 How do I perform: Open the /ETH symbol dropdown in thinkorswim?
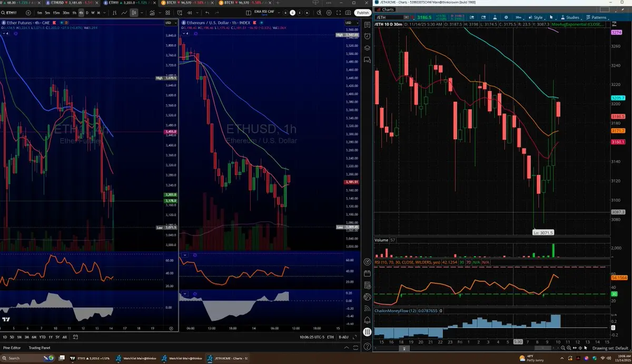[407, 17]
